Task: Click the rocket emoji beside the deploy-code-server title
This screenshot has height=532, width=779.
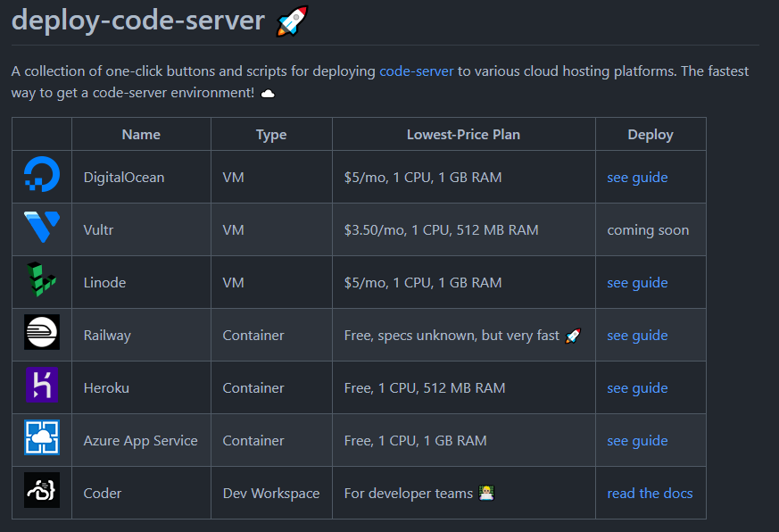Action: [x=293, y=21]
